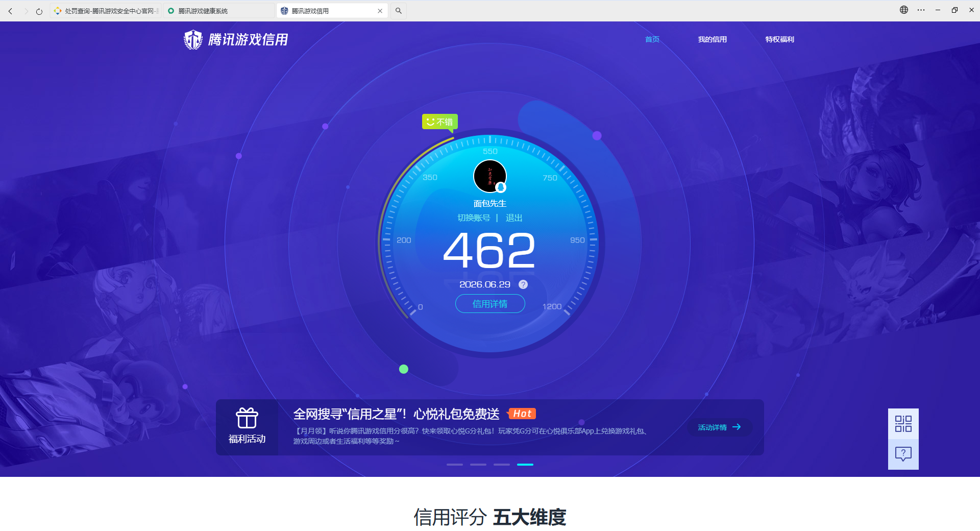Screen dimensions: 980x531
Task: Click the 200 gauge scale label
Action: point(404,240)
